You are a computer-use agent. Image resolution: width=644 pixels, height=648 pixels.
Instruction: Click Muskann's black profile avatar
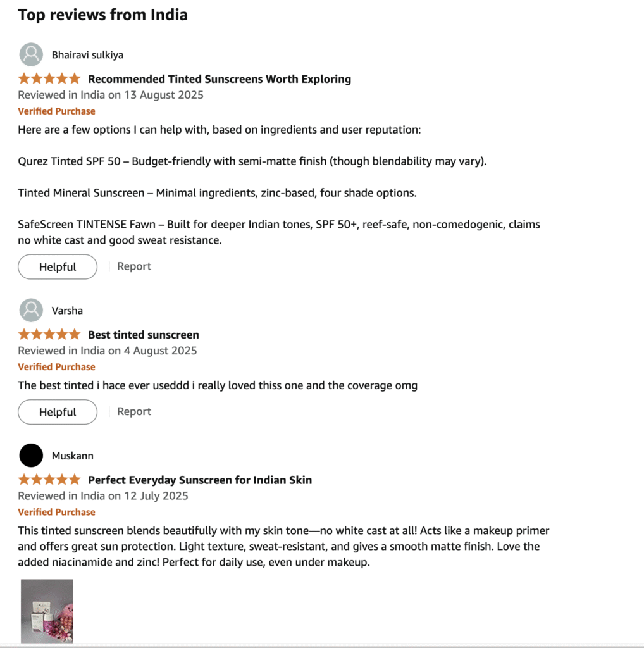coord(31,455)
